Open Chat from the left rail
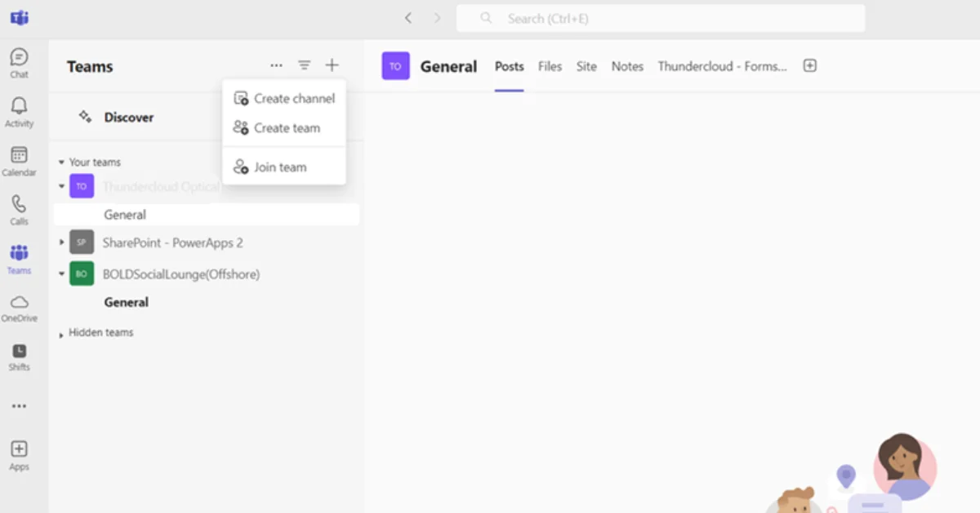The height and width of the screenshot is (513, 980). point(19,63)
